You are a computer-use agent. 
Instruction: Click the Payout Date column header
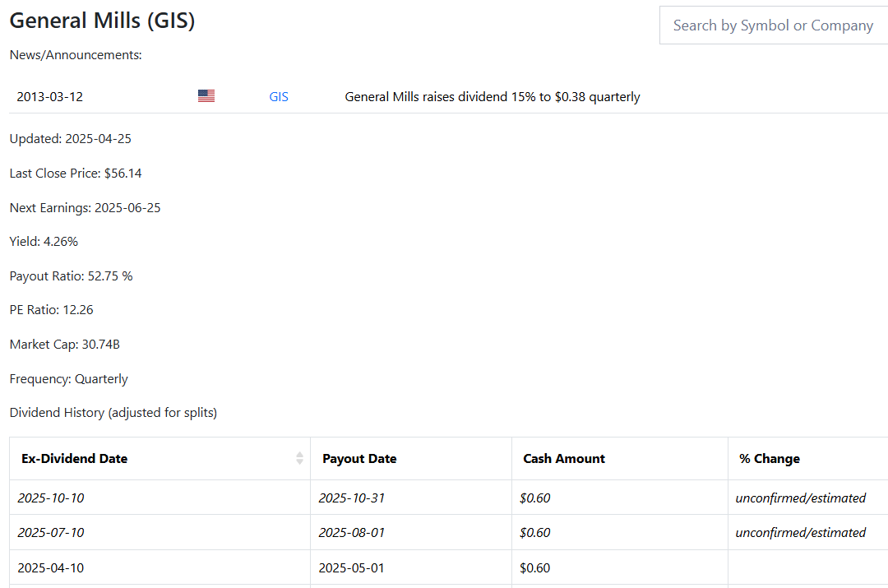411,459
